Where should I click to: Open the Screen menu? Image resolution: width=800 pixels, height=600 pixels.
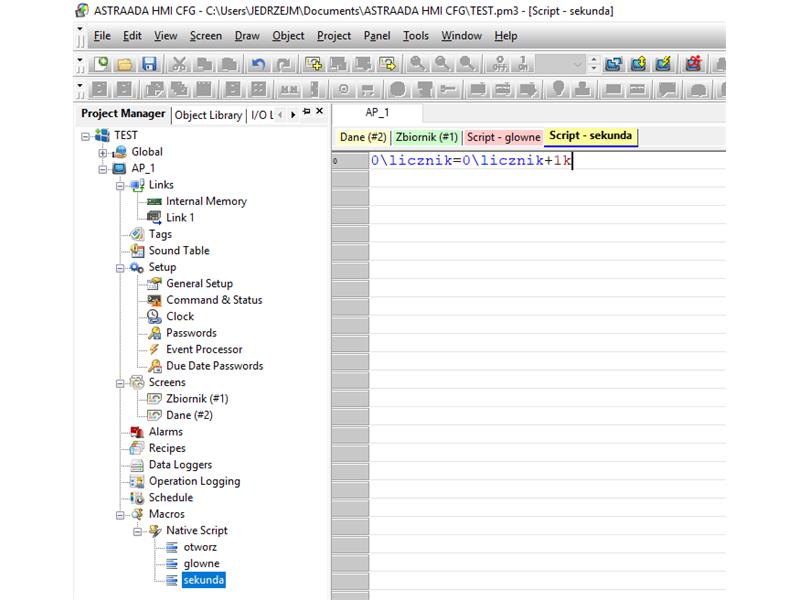coord(206,36)
